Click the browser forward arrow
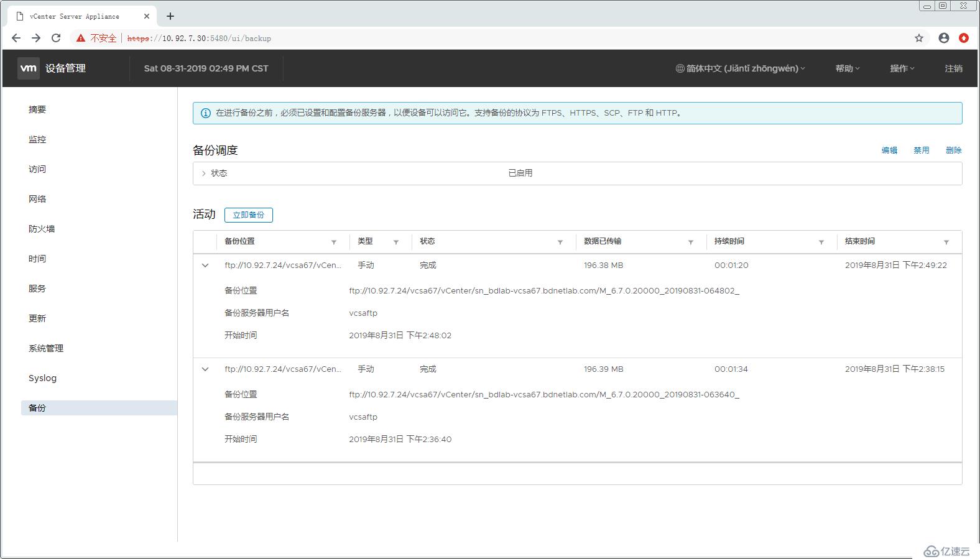This screenshot has height=559, width=980. [36, 38]
